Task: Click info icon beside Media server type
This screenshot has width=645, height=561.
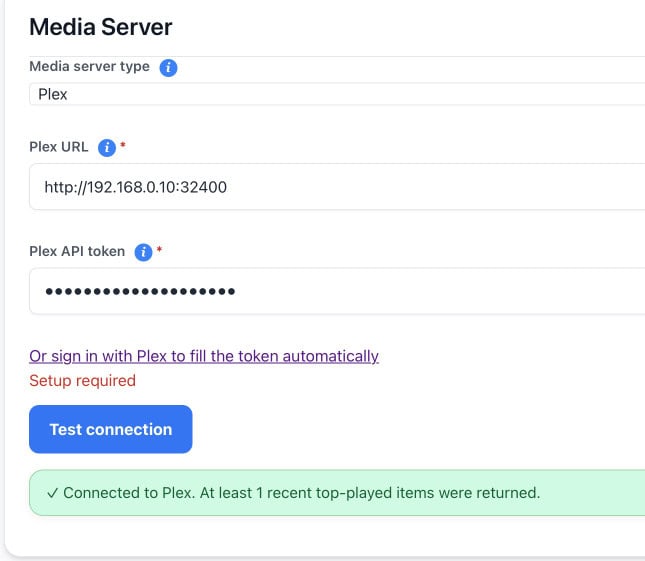Action: [x=168, y=67]
